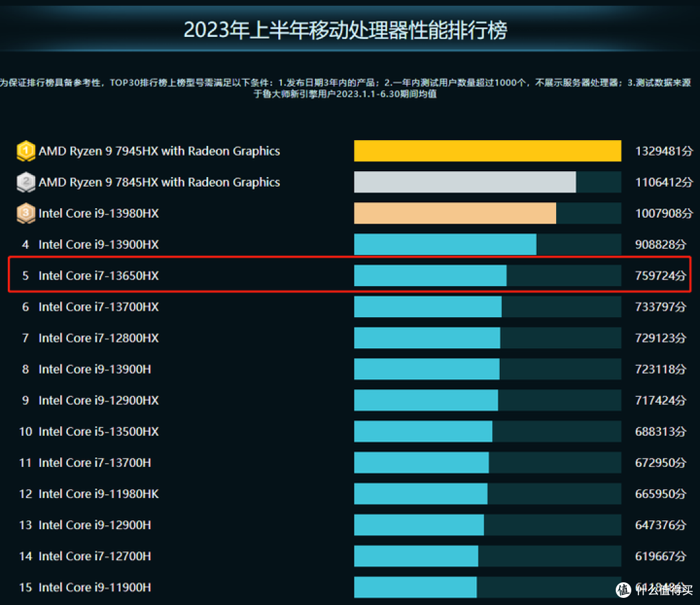The width and height of the screenshot is (700, 605).
Task: Click the blue score bar for i5-13500HX
Action: [423, 432]
